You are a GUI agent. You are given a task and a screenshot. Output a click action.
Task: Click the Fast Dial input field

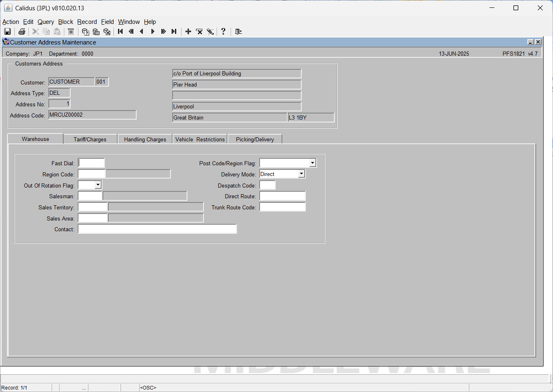92,163
